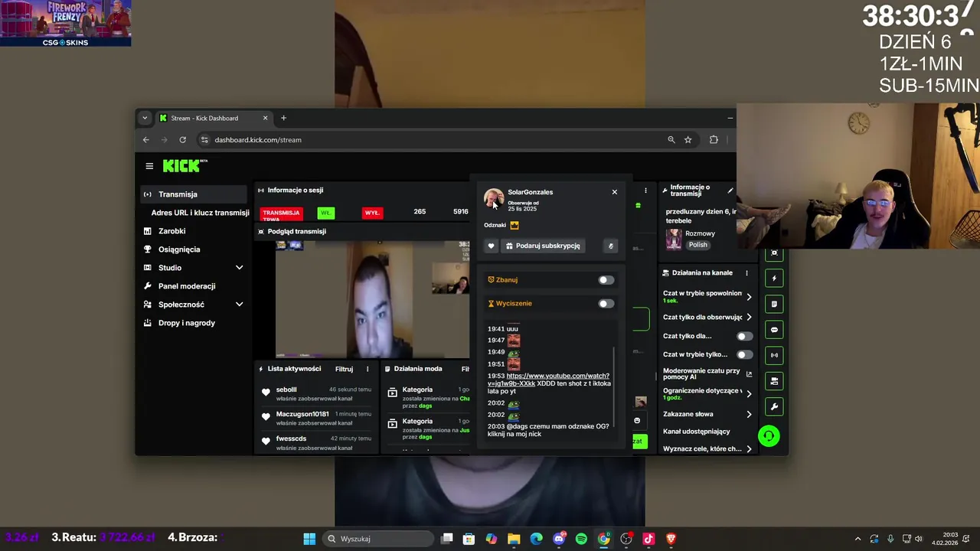Click the stream preview video
The image size is (980, 551).
[x=373, y=299]
